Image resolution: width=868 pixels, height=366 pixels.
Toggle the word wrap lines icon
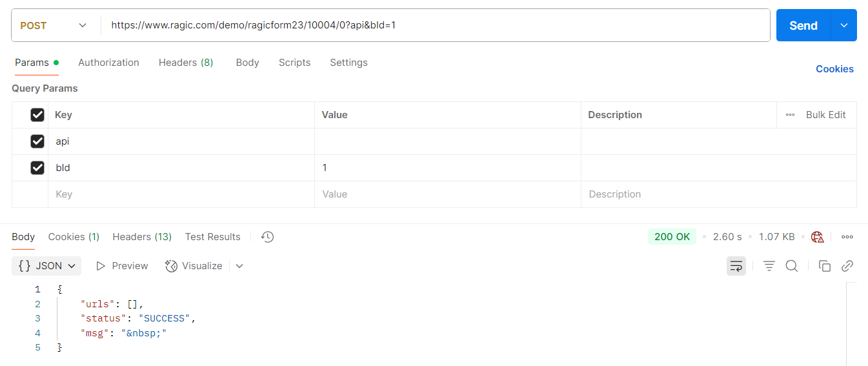(736, 266)
